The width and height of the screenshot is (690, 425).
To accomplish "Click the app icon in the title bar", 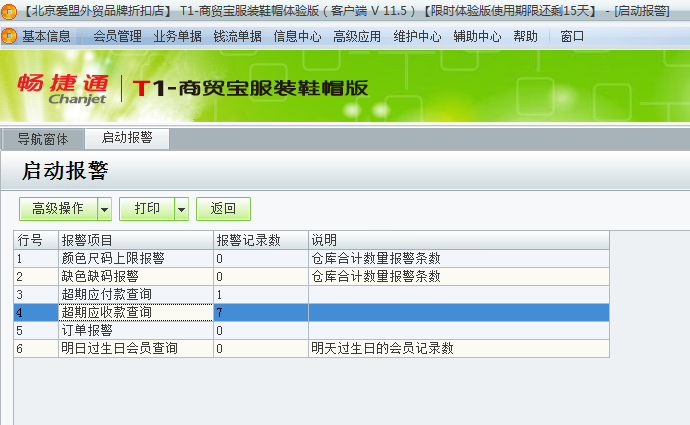I will (x=8, y=10).
